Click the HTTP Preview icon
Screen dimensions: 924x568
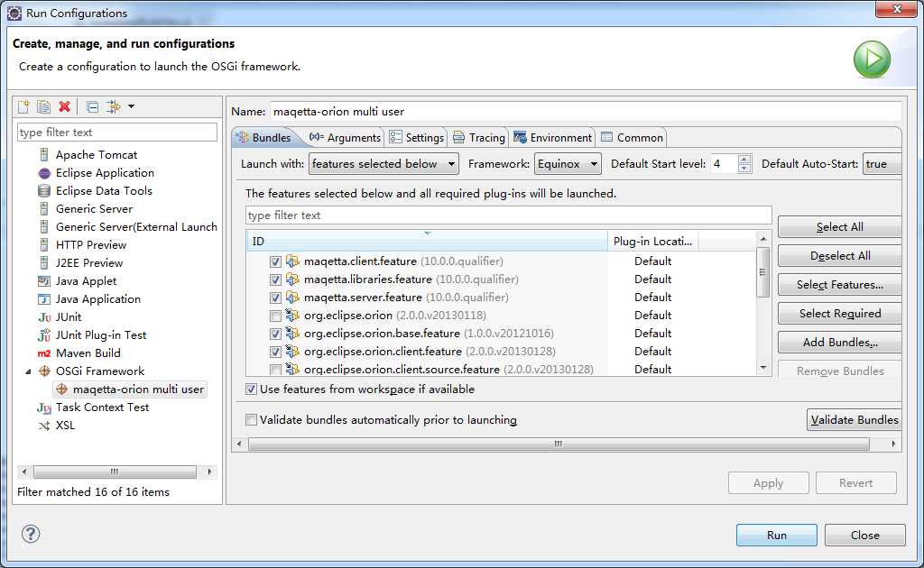pyautogui.click(x=44, y=245)
